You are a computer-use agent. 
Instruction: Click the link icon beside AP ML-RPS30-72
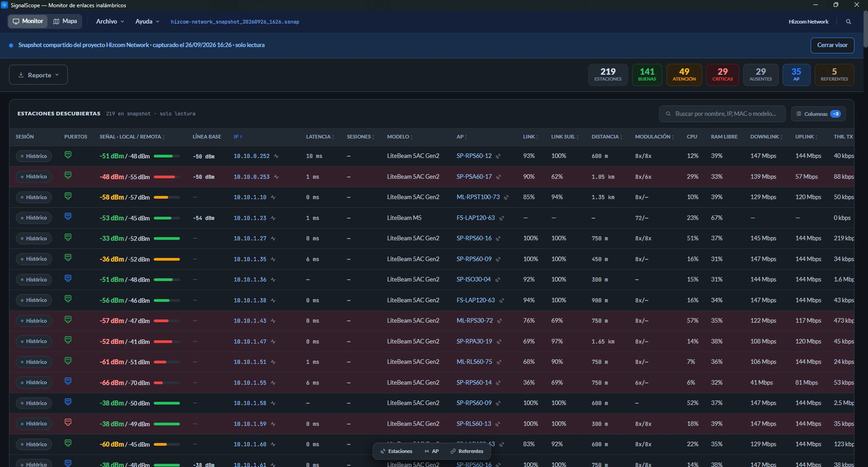(500, 321)
